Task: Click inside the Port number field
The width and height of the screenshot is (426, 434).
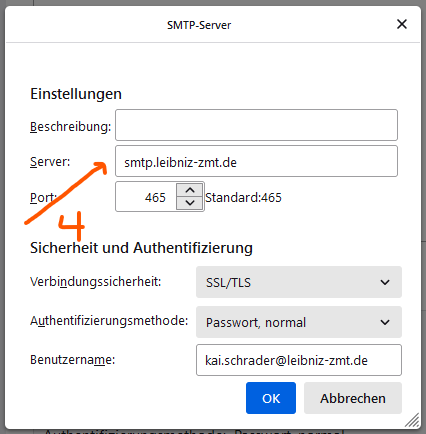Action: click(146, 197)
